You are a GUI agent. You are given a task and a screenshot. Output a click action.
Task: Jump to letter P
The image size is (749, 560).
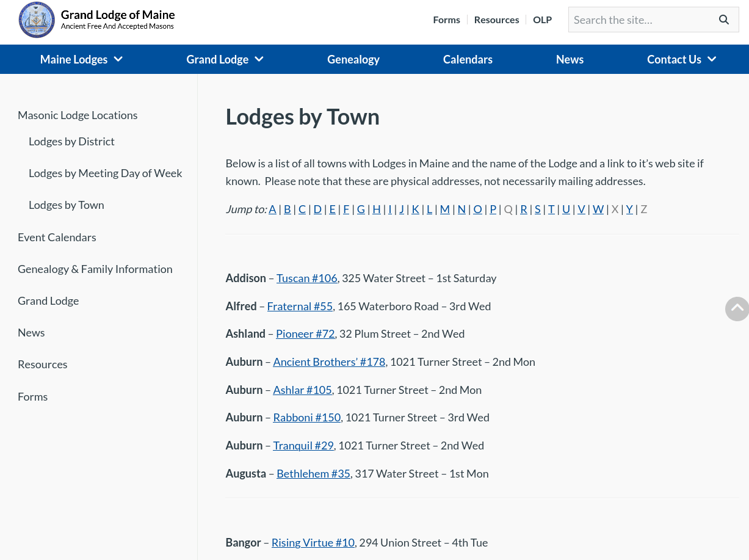point(493,209)
